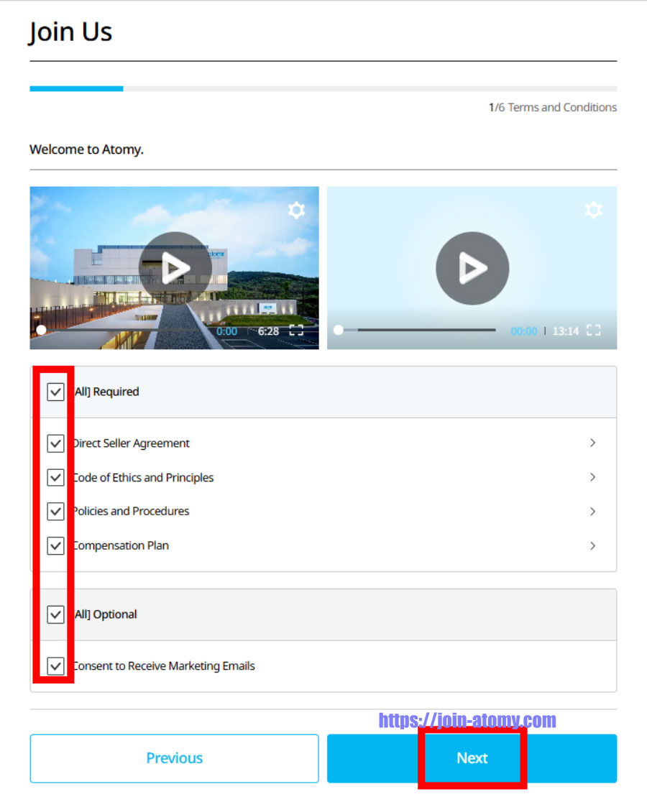Enter fullscreen on the left video

(295, 331)
